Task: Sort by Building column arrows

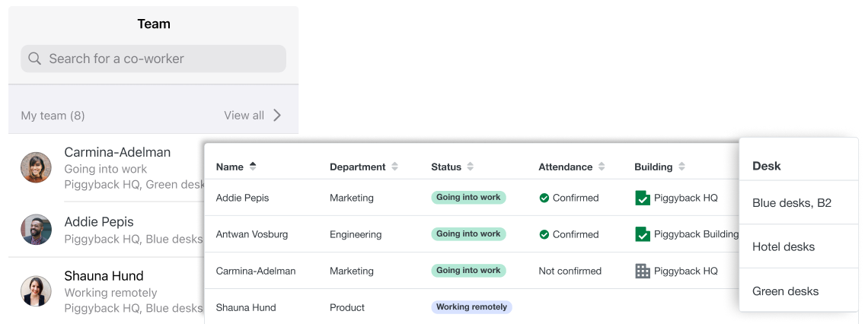Action: (681, 167)
